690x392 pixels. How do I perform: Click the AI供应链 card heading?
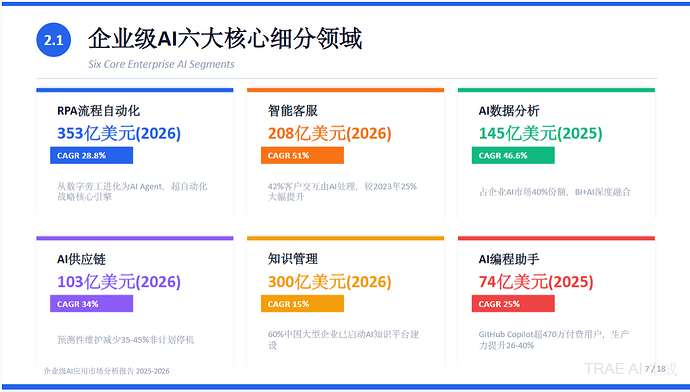(81, 259)
